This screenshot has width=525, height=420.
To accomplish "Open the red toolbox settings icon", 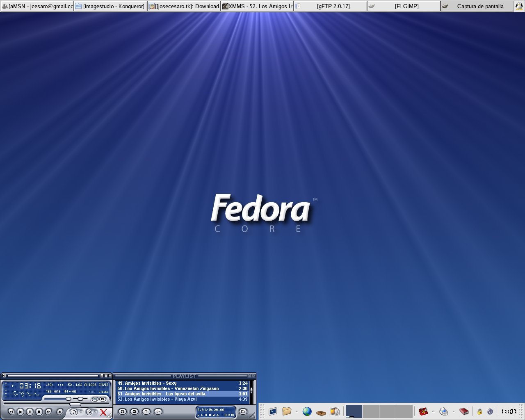I will click(x=423, y=411).
